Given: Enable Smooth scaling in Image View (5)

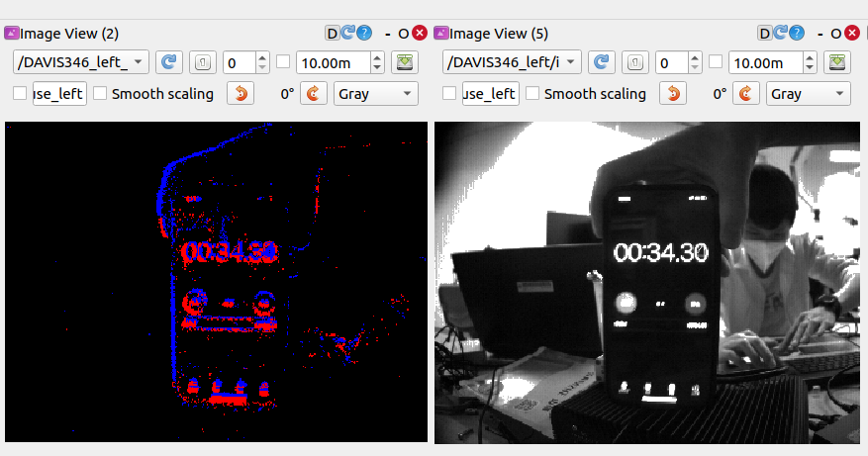Looking at the screenshot, I should pos(531,93).
